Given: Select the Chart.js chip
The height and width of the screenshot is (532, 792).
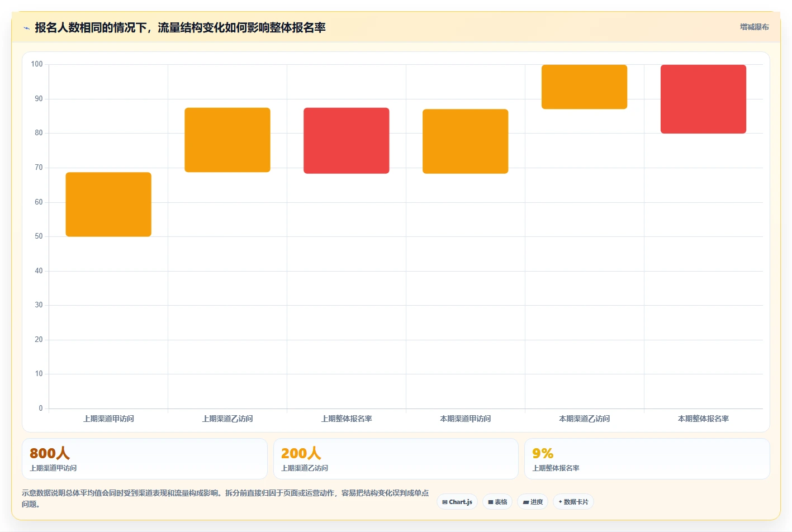Looking at the screenshot, I should click(457, 502).
